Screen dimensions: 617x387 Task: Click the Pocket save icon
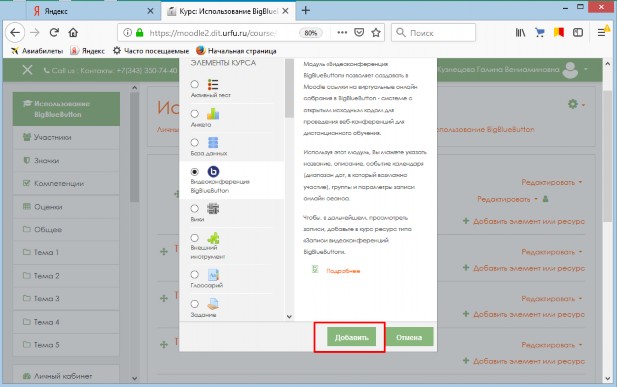click(359, 32)
